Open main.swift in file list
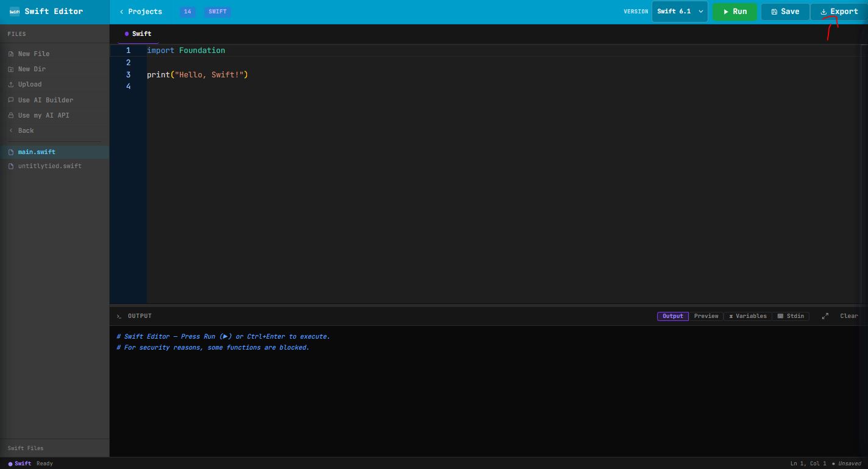This screenshot has width=868, height=469. click(54, 152)
